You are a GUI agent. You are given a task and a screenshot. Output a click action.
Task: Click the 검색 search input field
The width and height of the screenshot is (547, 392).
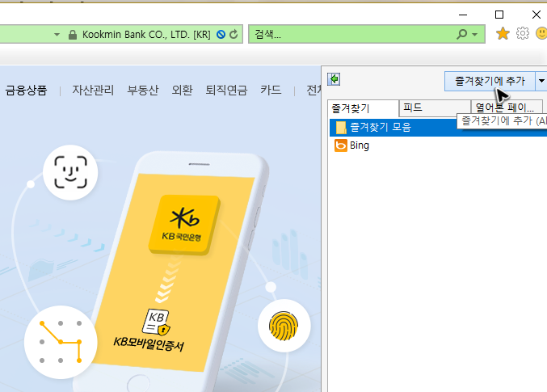click(x=352, y=34)
